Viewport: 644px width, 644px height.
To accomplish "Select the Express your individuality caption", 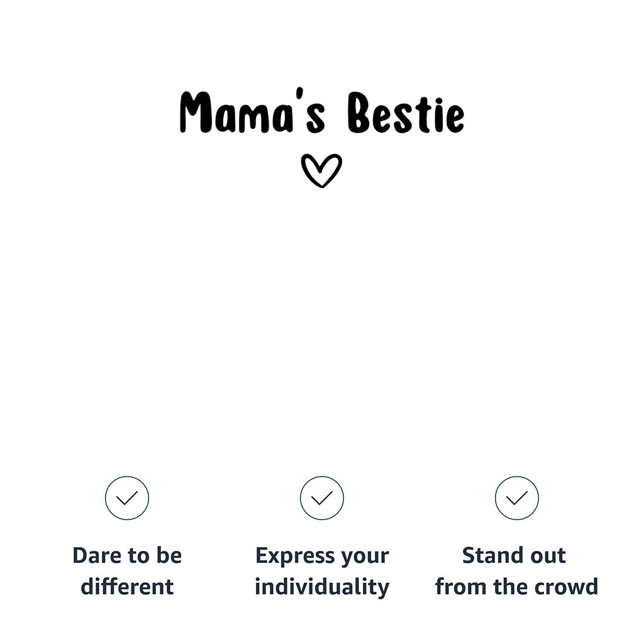I will [x=322, y=571].
